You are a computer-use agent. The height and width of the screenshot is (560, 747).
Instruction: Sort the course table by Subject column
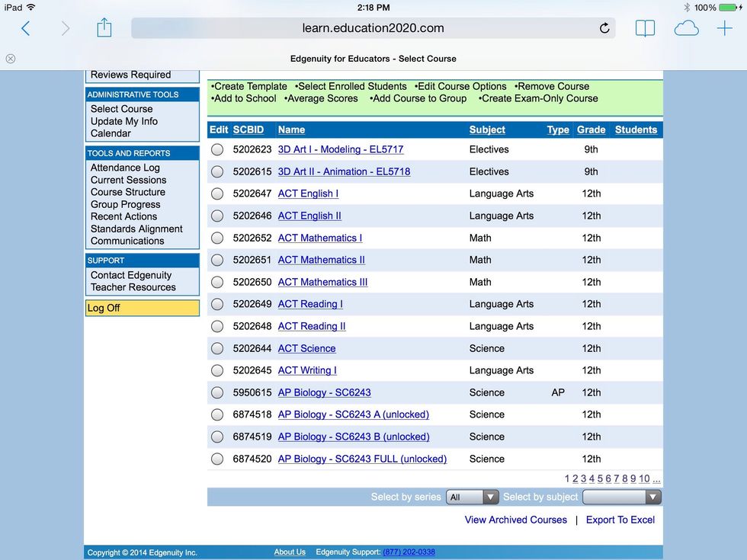pos(487,130)
